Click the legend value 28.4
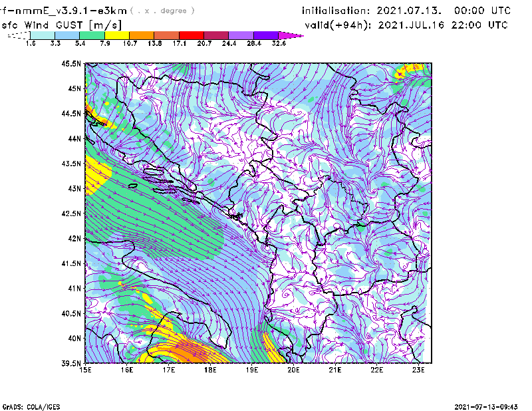532x411 pixels. [254, 43]
